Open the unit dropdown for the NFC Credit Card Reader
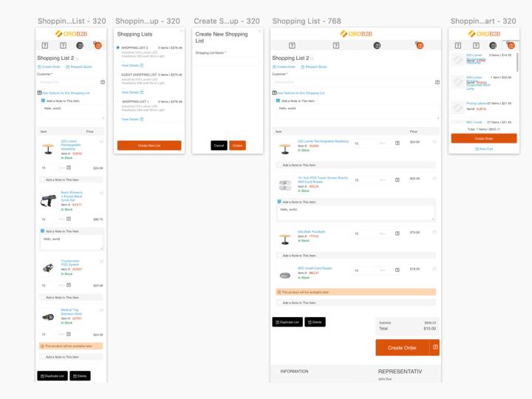The image size is (532, 399). coord(383,270)
